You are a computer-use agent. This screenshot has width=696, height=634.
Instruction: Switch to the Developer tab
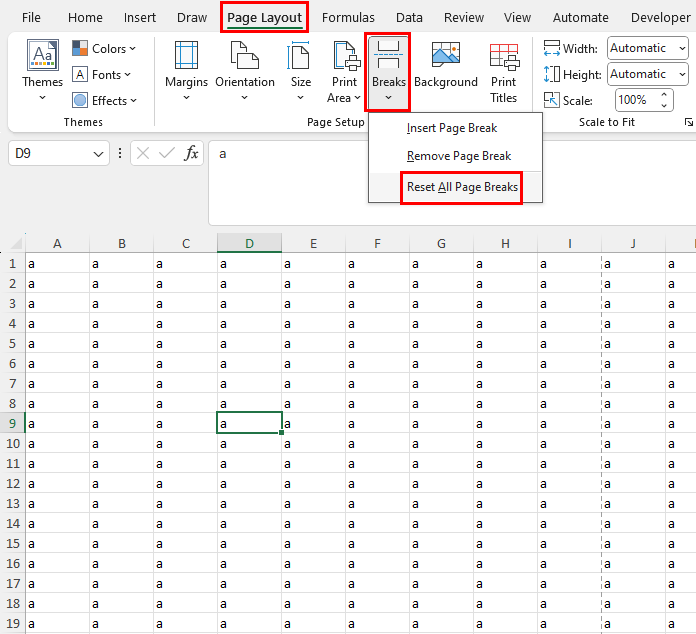tap(661, 18)
